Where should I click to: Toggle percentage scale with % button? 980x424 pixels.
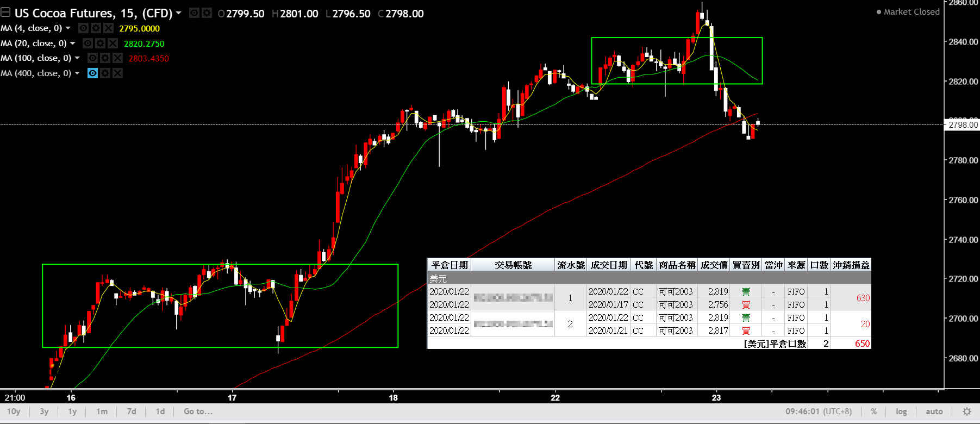[874, 411]
